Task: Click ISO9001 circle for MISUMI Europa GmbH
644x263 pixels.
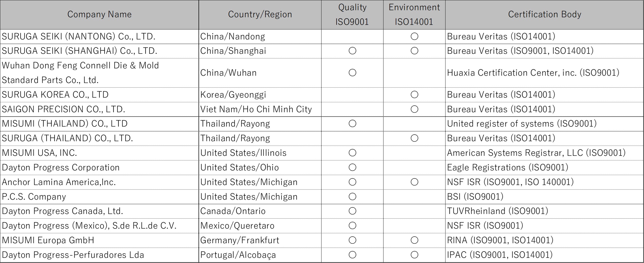Action: pyautogui.click(x=352, y=240)
